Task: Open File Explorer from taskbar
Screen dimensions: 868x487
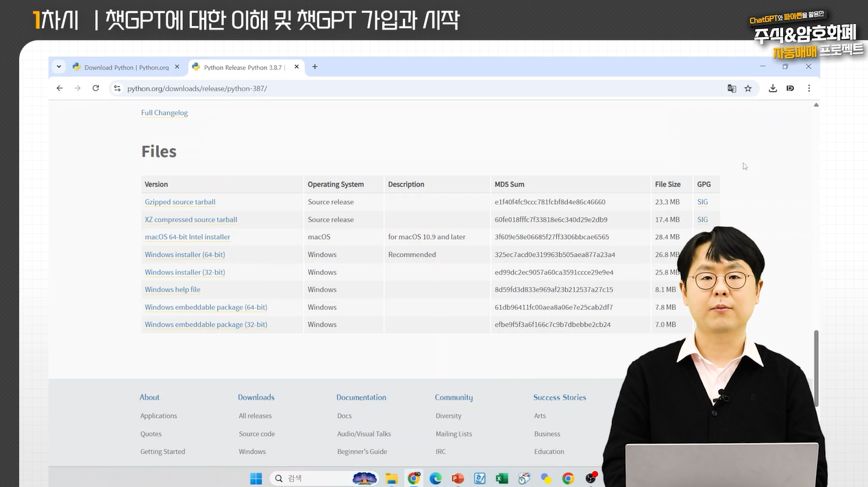Action: point(392,478)
